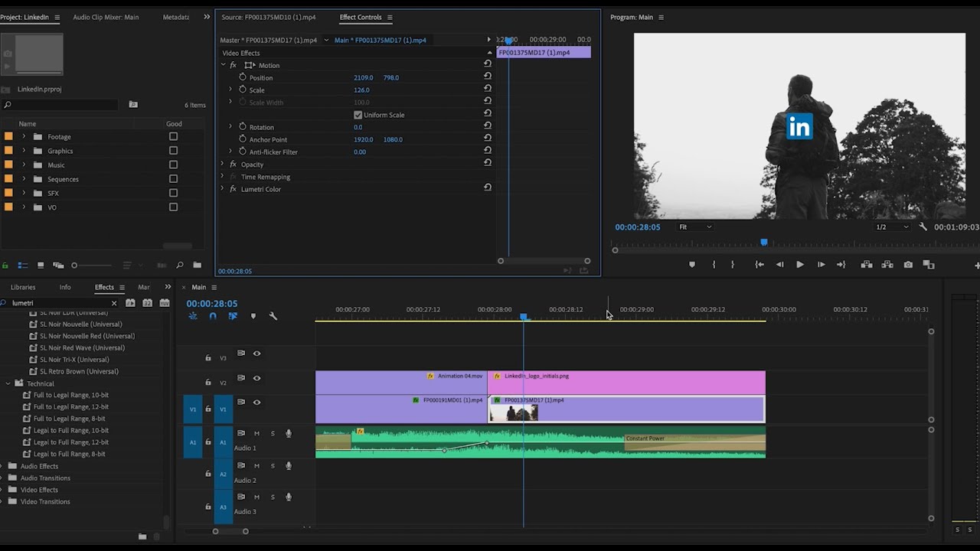Open the Info tab
980x551 pixels.
[65, 287]
